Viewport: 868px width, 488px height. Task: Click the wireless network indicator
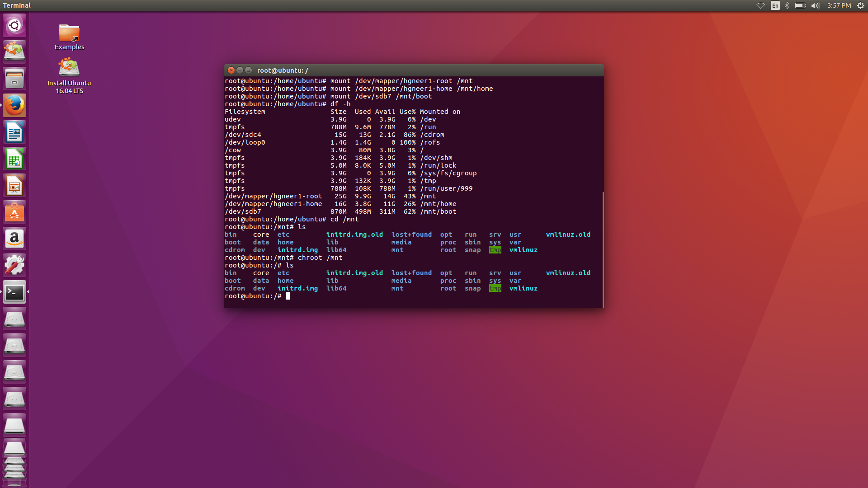tap(760, 5)
